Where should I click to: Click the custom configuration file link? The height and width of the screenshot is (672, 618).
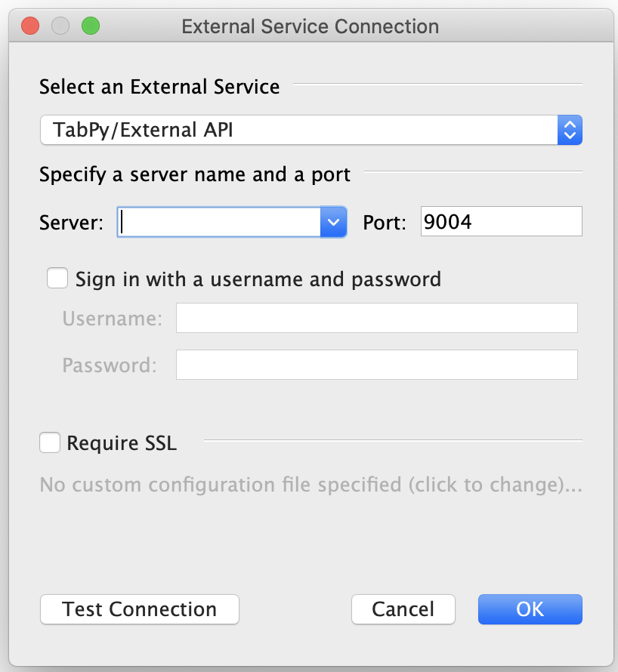pos(311,484)
